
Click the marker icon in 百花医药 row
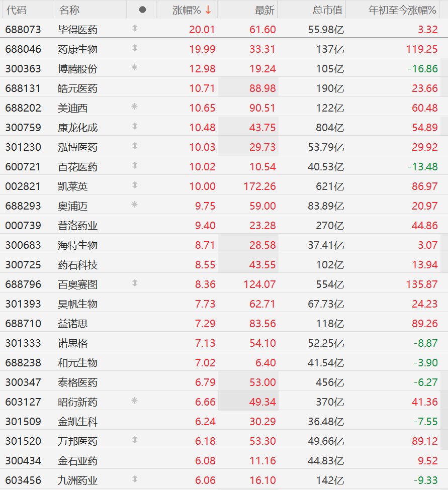click(135, 165)
